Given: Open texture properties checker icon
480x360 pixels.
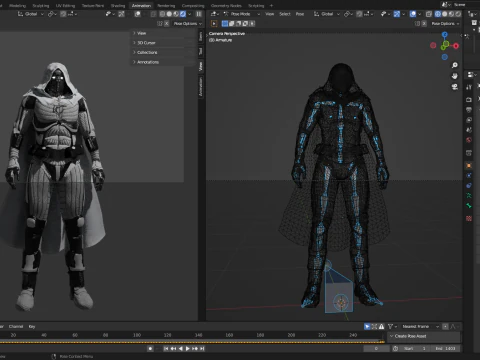Looking at the screenshot, I should click(469, 219).
